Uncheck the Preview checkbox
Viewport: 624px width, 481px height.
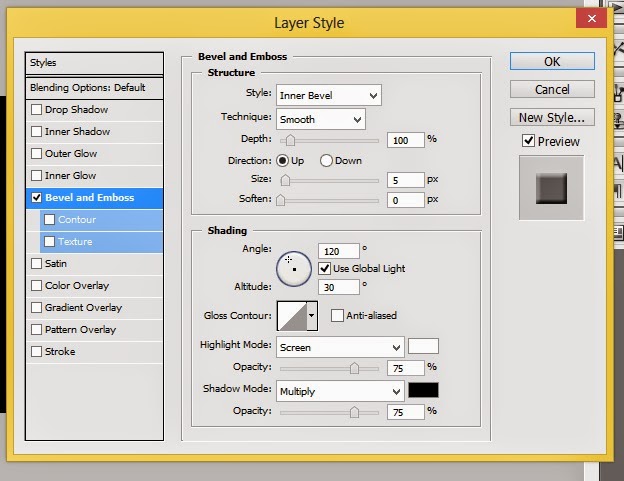coord(528,141)
